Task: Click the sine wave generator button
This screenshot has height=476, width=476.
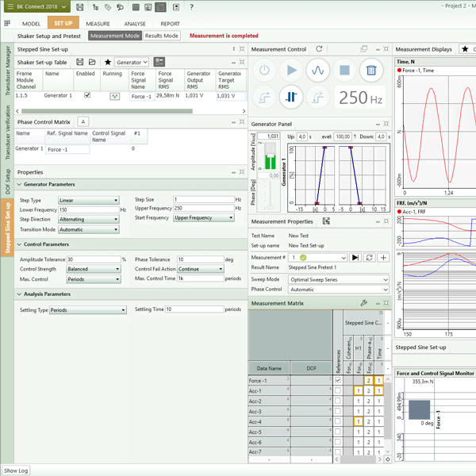Action: point(318,71)
